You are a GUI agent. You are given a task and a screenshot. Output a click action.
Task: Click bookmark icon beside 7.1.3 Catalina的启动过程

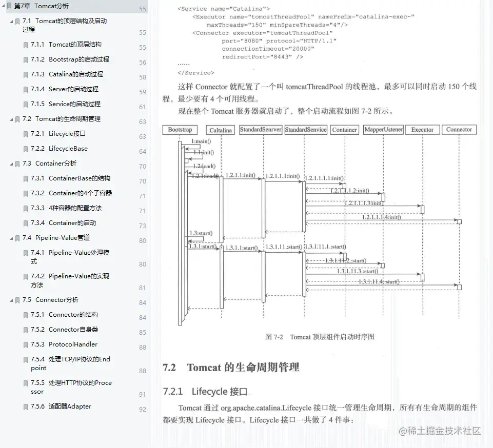pos(26,75)
